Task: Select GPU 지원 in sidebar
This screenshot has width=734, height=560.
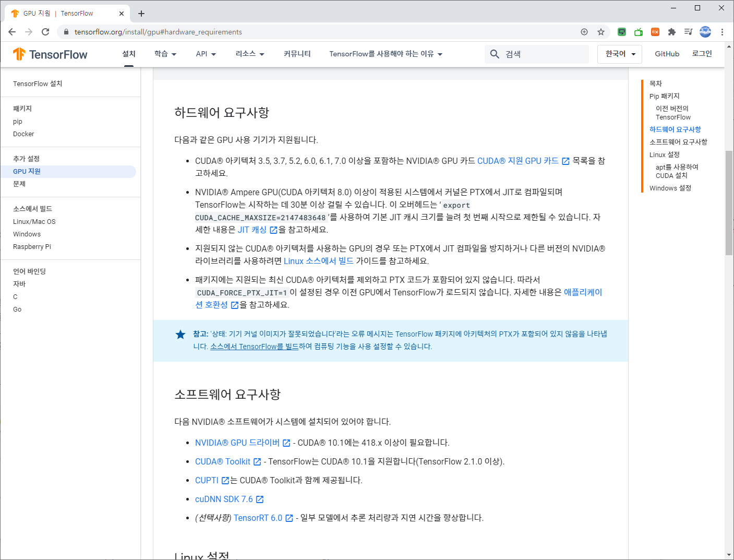Action: [27, 171]
